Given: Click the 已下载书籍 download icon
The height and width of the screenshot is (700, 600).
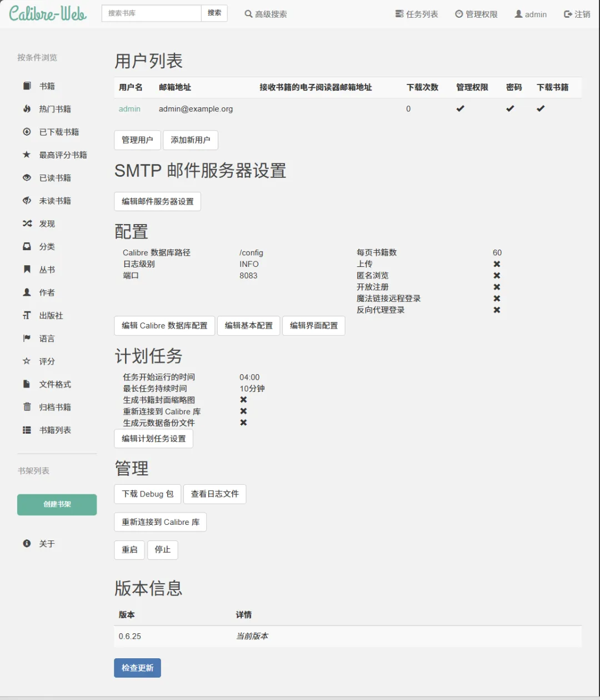Looking at the screenshot, I should [27, 132].
